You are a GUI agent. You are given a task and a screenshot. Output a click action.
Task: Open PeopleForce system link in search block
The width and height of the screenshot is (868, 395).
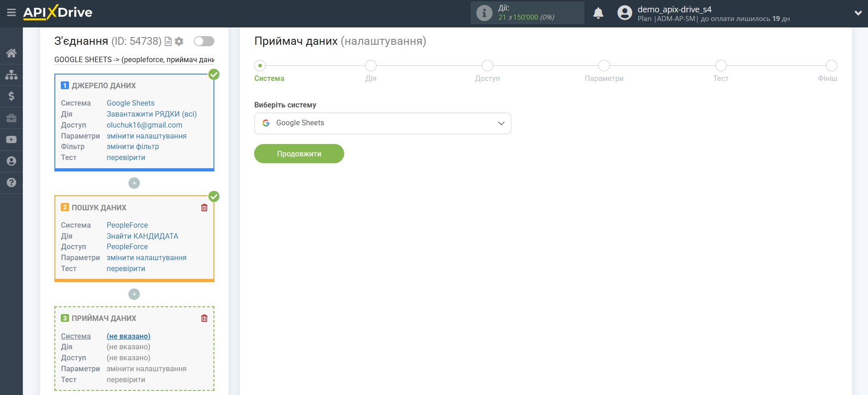(127, 225)
